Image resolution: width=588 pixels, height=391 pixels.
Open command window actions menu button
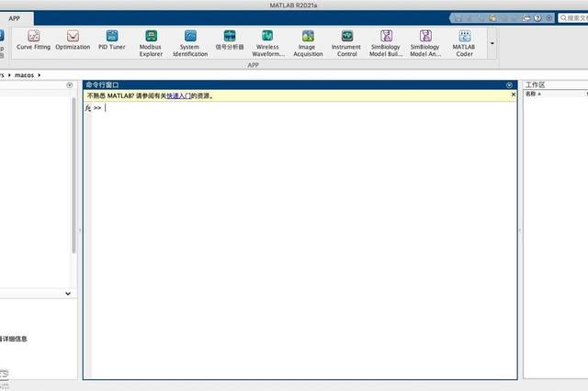point(509,85)
